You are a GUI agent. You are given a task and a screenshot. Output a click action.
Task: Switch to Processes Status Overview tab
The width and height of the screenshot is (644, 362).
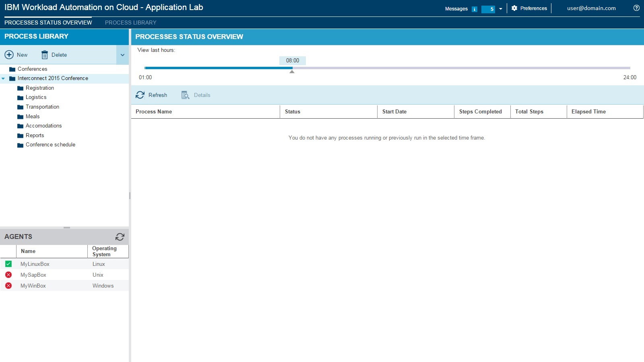[48, 23]
